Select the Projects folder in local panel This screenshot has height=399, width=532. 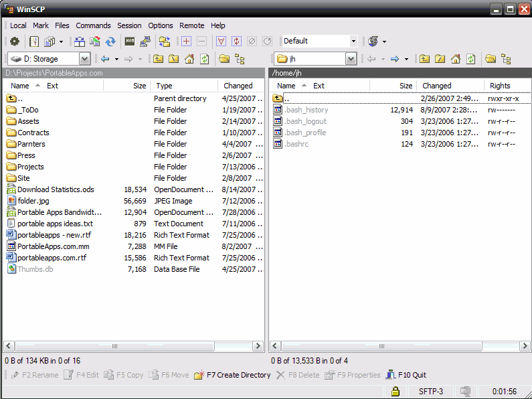point(30,167)
